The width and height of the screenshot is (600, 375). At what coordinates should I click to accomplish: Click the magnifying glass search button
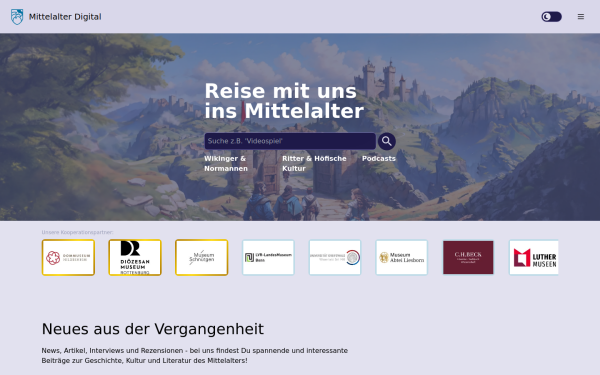386,141
